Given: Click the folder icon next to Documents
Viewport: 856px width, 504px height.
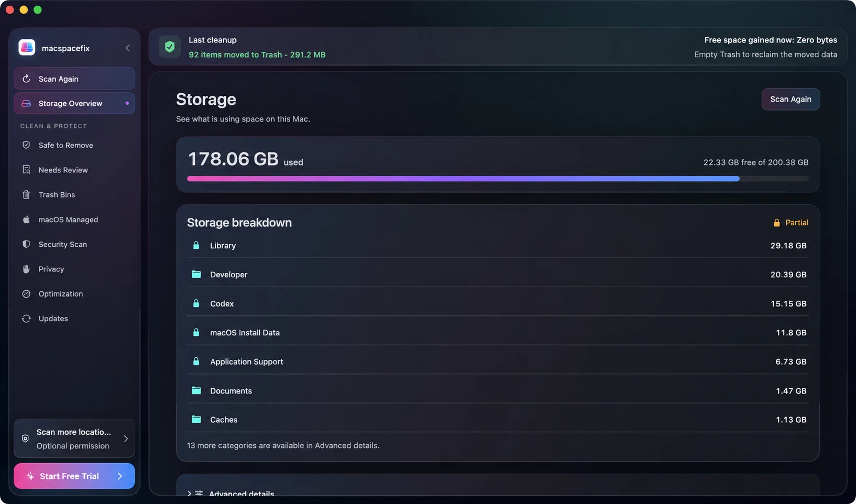Looking at the screenshot, I should click(x=196, y=390).
